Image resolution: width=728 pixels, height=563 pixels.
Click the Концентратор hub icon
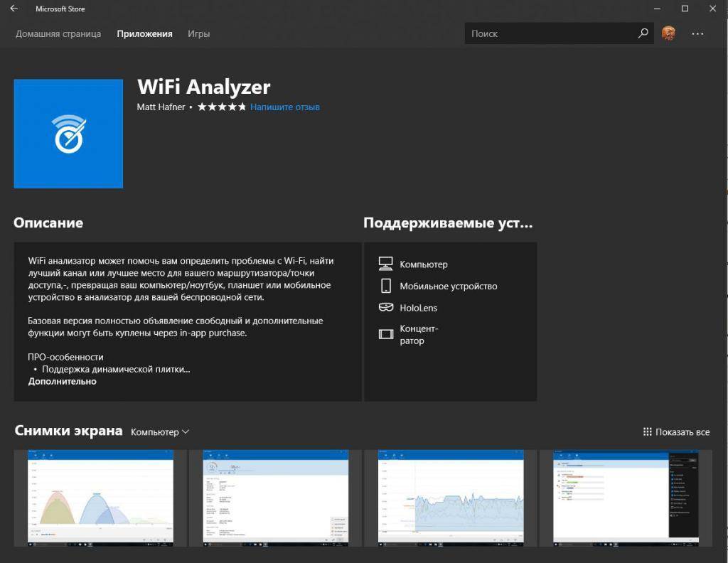pyautogui.click(x=386, y=334)
